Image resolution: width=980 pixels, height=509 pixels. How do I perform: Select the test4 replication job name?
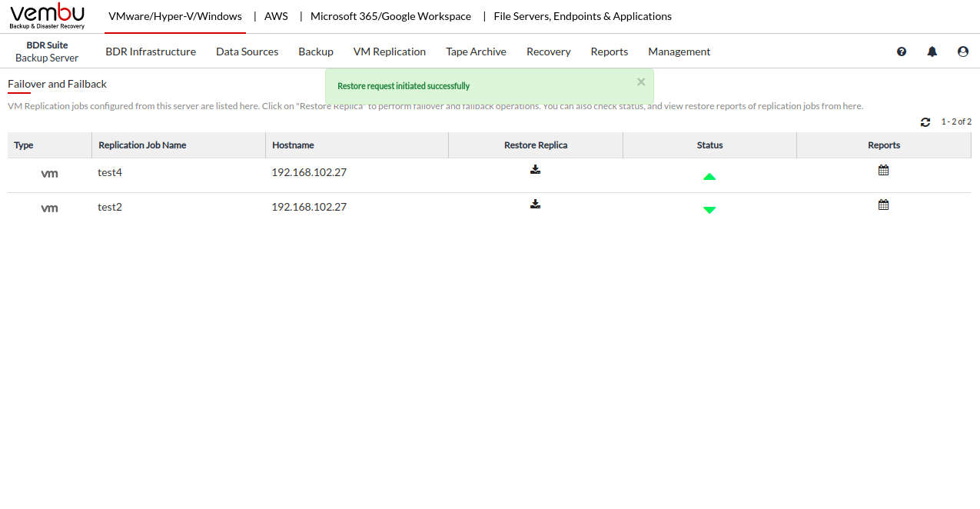110,172
